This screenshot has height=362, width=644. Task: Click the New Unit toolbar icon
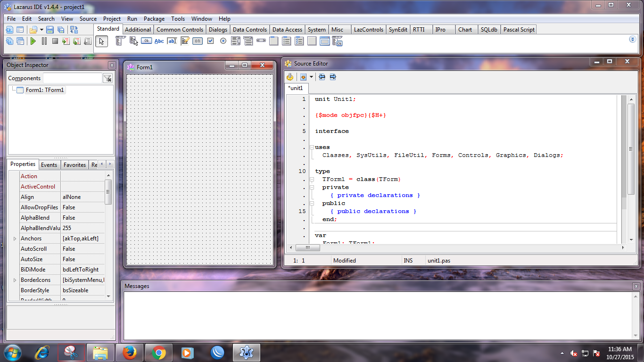(9, 30)
